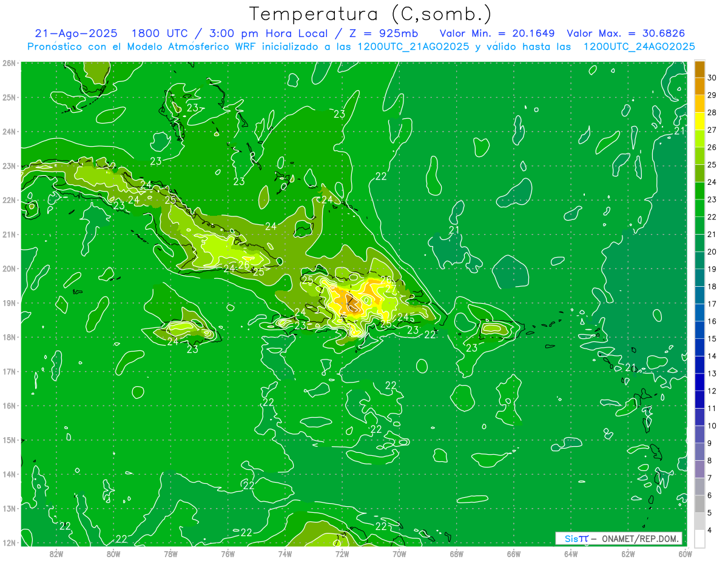Click the longitude label "66W"
The image size is (728, 562).
tap(513, 553)
